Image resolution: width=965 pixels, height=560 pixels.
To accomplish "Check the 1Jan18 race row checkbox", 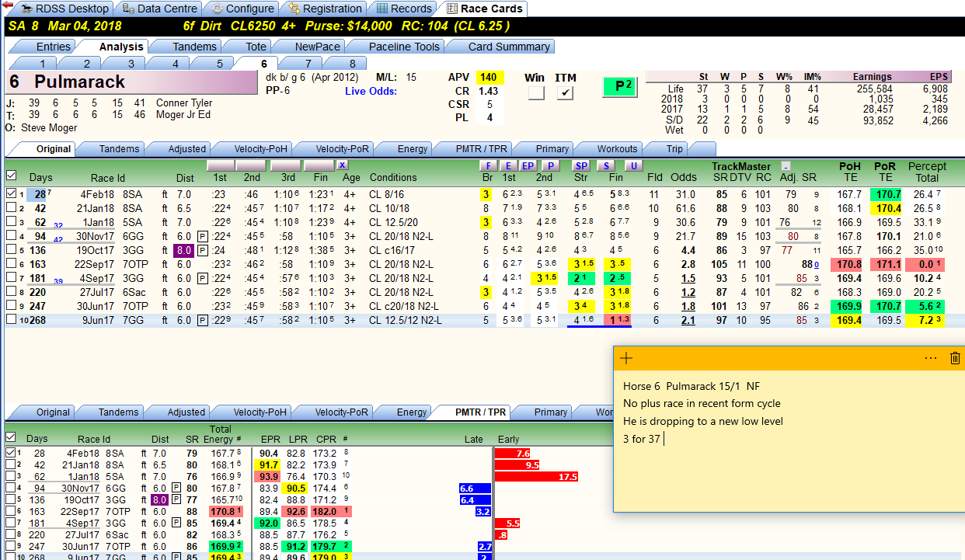I will click(x=11, y=222).
